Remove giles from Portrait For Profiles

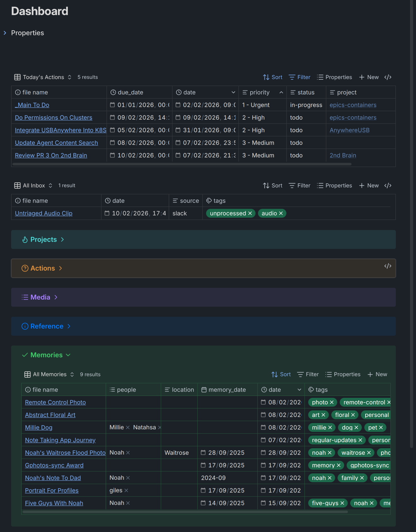pyautogui.click(x=126, y=490)
